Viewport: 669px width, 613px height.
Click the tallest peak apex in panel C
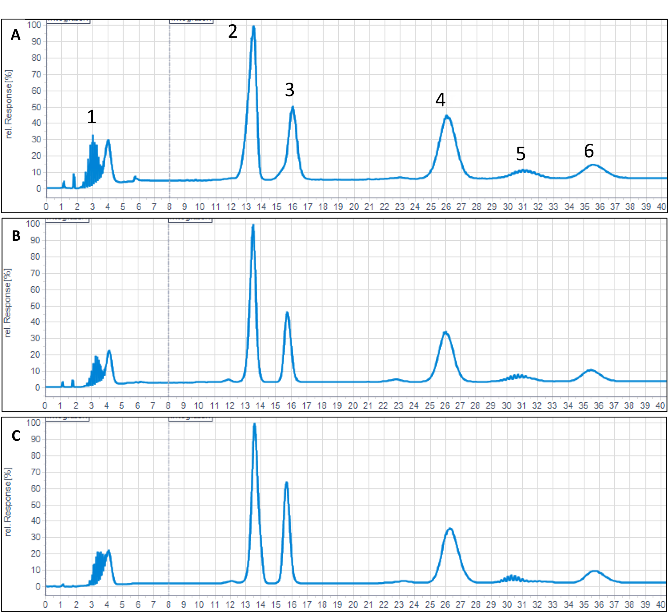(x=255, y=425)
